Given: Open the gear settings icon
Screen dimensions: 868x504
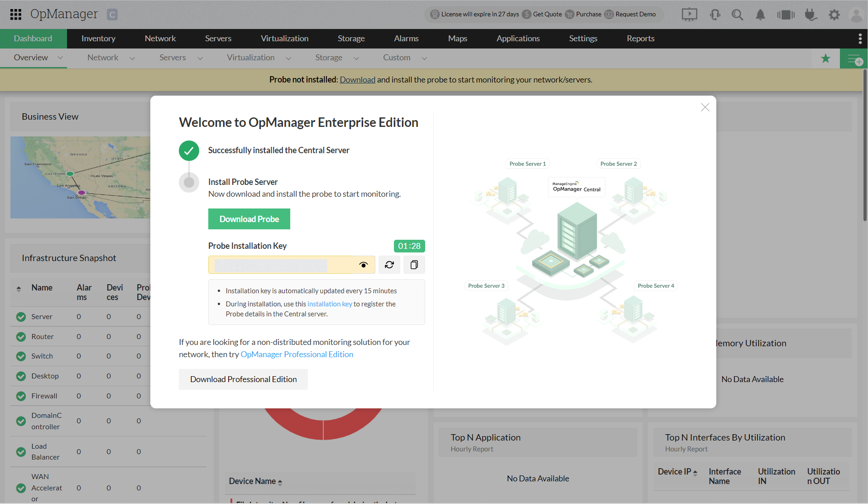Looking at the screenshot, I should 834,15.
